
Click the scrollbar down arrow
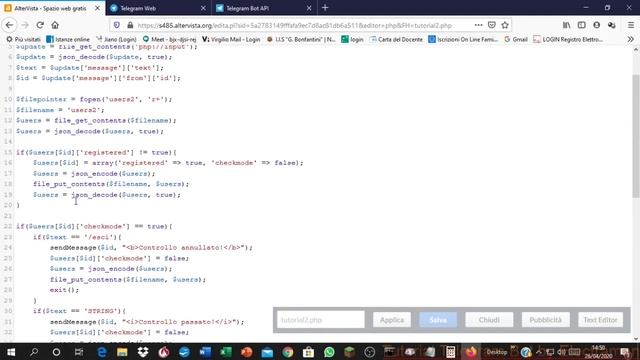coord(636,338)
